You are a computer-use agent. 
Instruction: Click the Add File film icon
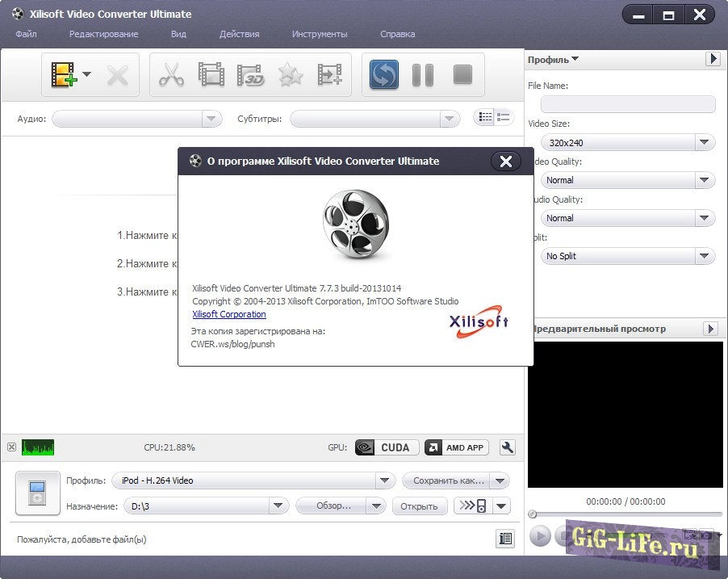pyautogui.click(x=63, y=75)
